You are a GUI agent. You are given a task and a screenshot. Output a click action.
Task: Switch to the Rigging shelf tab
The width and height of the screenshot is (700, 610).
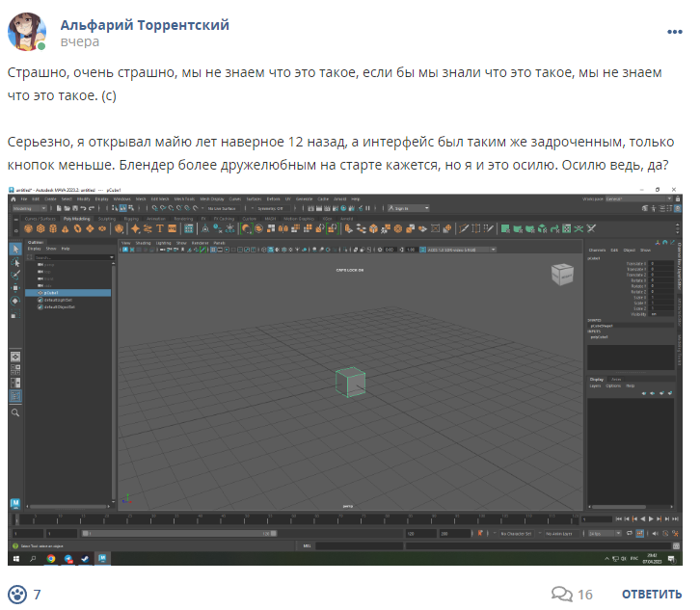131,219
